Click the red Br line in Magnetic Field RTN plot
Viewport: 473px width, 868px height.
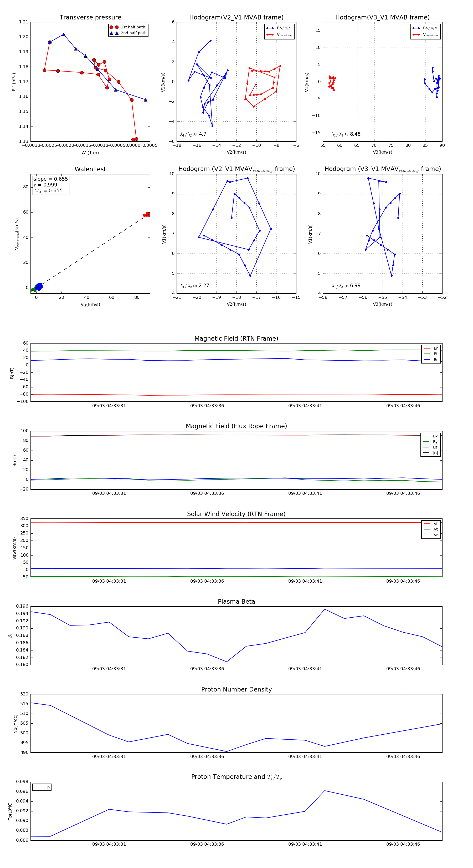[x=236, y=395]
